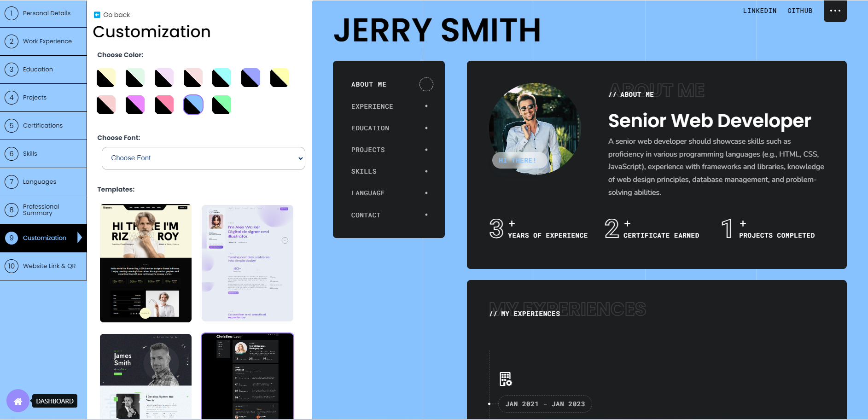Open the Work Experience step

47,41
